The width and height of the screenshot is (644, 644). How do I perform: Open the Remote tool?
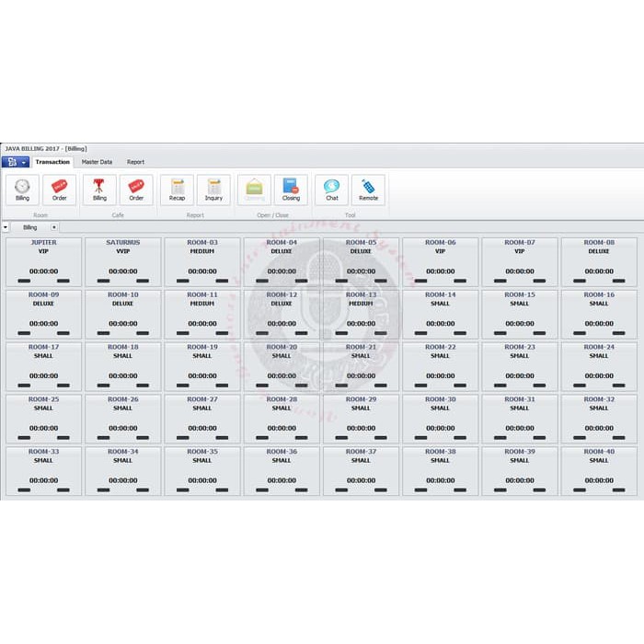pyautogui.click(x=368, y=190)
